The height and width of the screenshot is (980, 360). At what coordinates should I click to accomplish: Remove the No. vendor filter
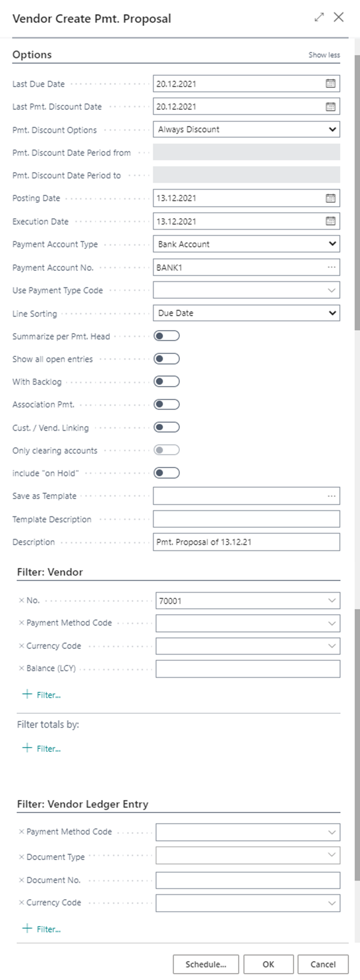pos(21,600)
